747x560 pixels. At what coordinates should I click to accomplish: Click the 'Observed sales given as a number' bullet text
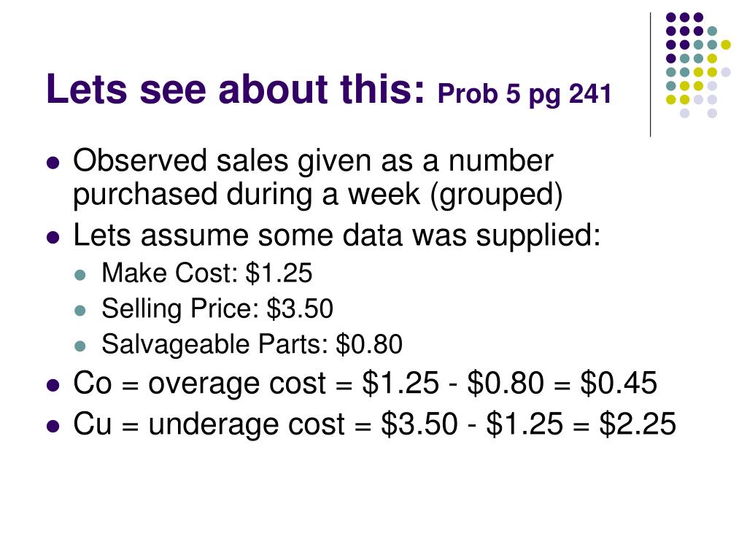point(313,161)
